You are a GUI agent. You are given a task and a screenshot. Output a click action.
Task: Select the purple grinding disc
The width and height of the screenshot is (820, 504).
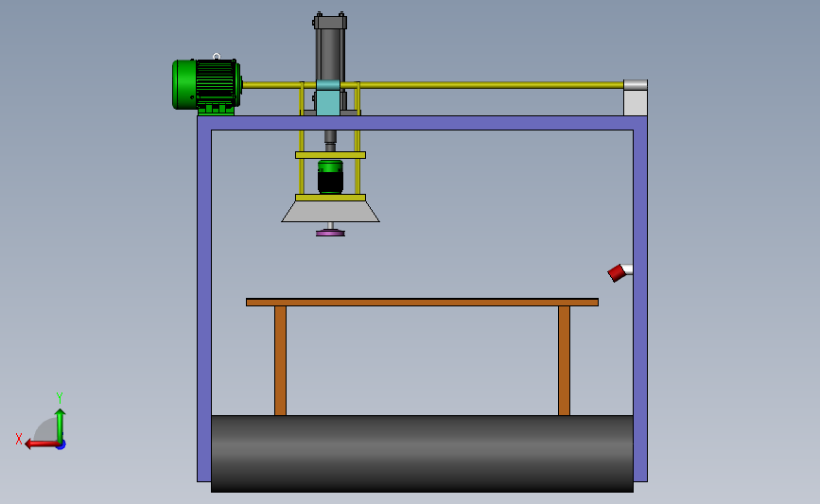point(330,234)
